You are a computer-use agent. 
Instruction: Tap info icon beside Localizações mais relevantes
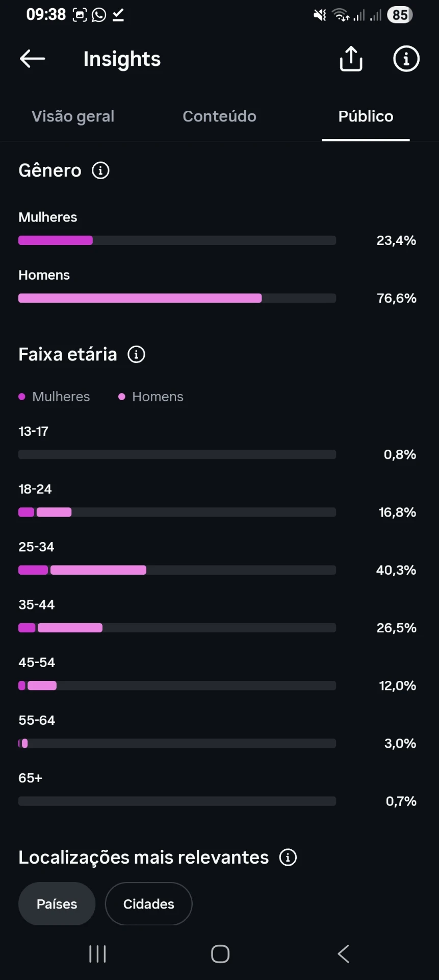click(288, 857)
